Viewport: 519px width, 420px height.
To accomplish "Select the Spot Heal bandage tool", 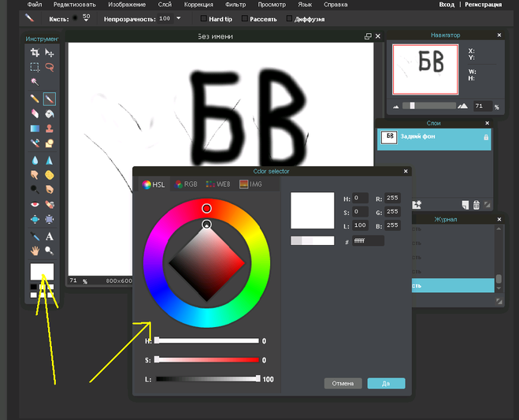I will [x=50, y=204].
